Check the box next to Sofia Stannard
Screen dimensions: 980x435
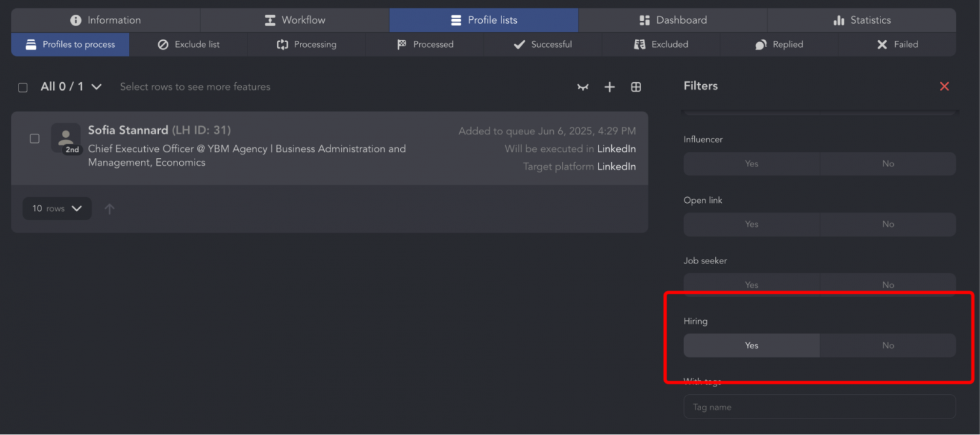[x=34, y=138]
